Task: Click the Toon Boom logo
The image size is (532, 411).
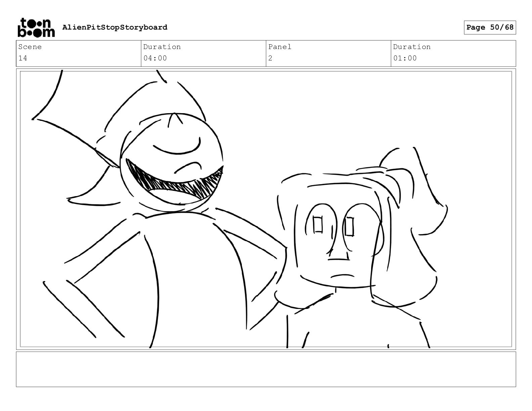Action: [36, 27]
